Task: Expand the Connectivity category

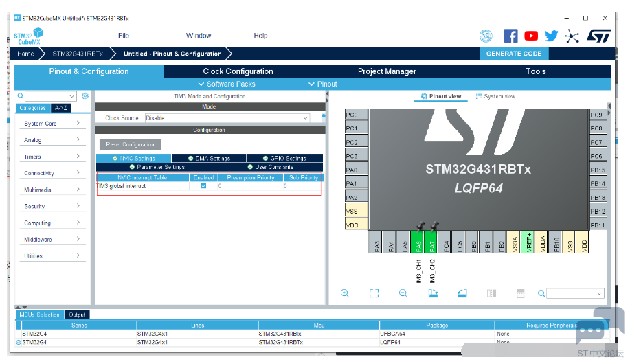Action: 52,173
